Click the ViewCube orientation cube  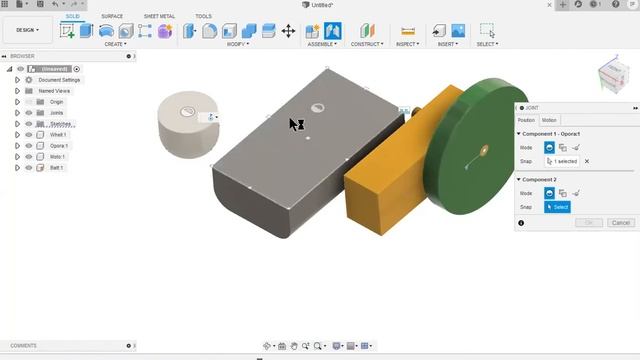[x=613, y=75]
